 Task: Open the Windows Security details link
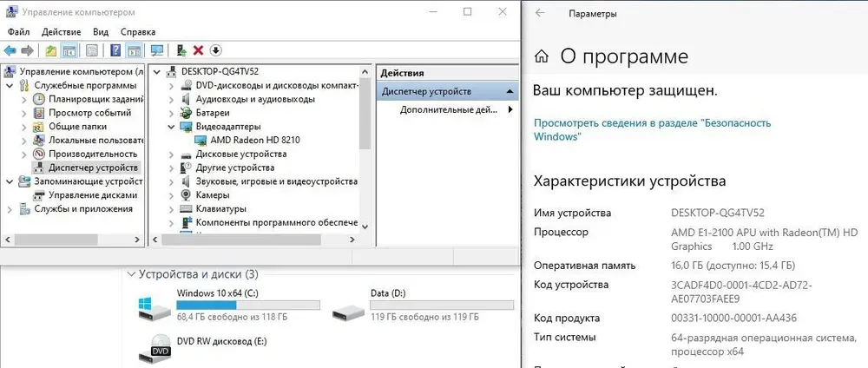[x=652, y=129]
